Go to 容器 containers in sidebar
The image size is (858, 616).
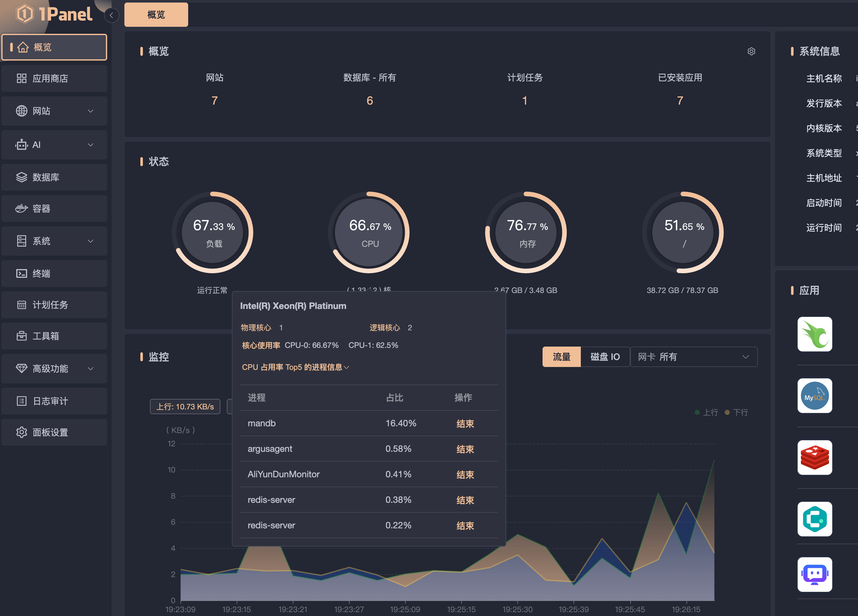point(41,208)
